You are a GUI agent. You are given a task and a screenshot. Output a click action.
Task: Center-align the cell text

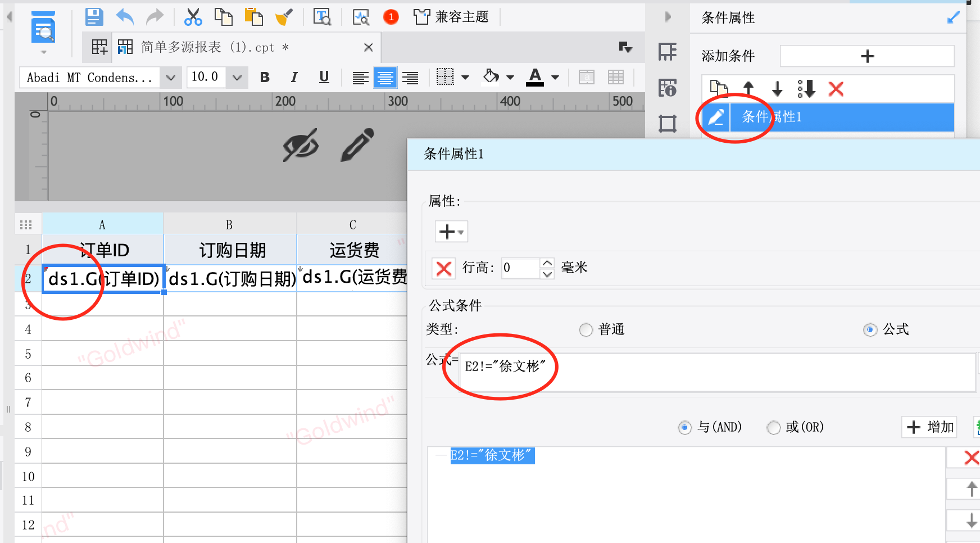[385, 78]
